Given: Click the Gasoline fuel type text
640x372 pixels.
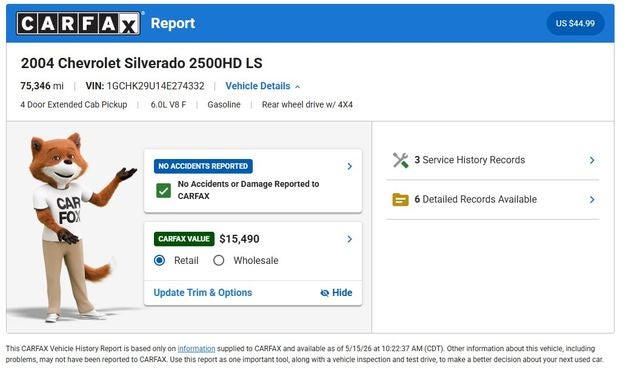Looking at the screenshot, I should [x=224, y=105].
